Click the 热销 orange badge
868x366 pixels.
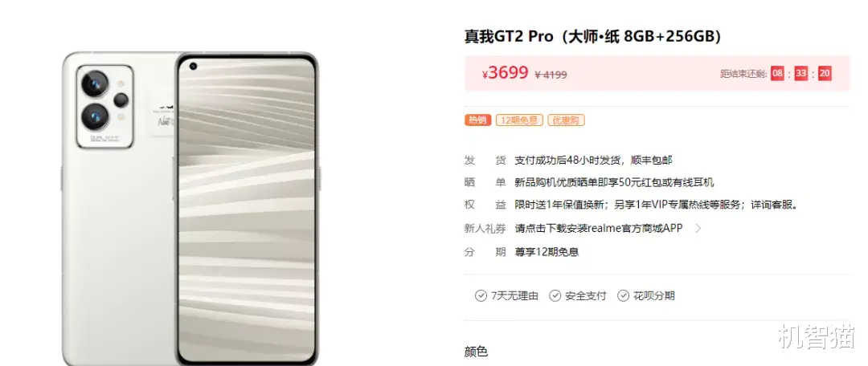coord(477,120)
